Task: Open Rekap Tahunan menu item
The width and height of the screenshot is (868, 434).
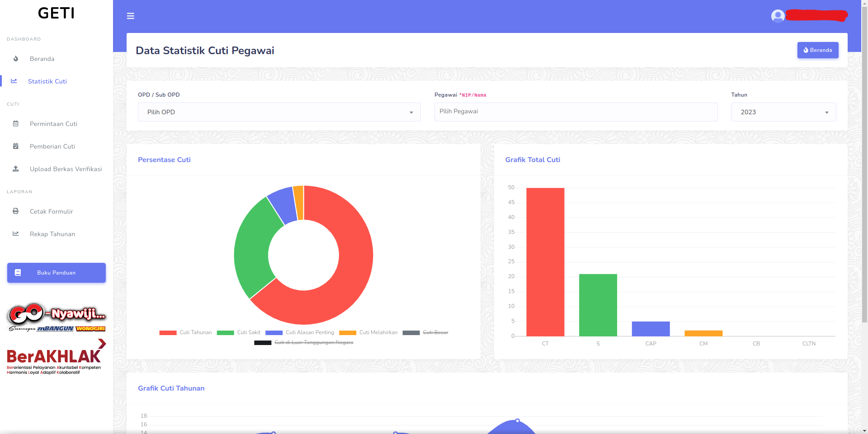Action: (52, 234)
